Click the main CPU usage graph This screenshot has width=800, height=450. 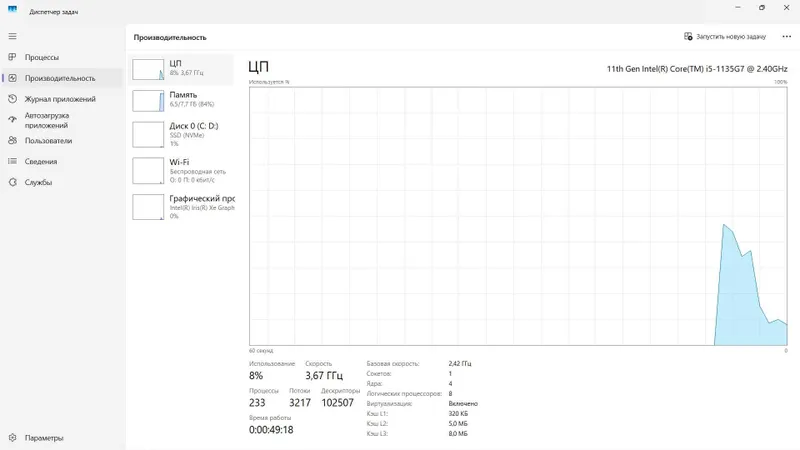(518, 216)
